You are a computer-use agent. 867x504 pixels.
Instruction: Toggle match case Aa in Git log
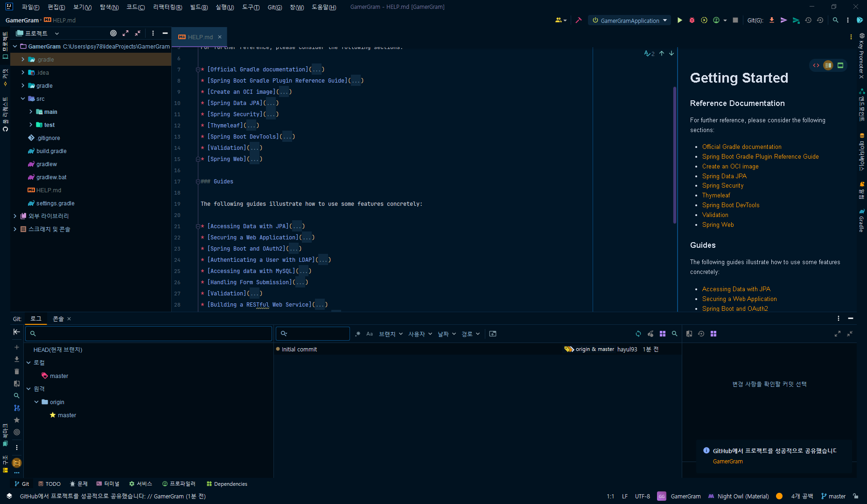[370, 334]
